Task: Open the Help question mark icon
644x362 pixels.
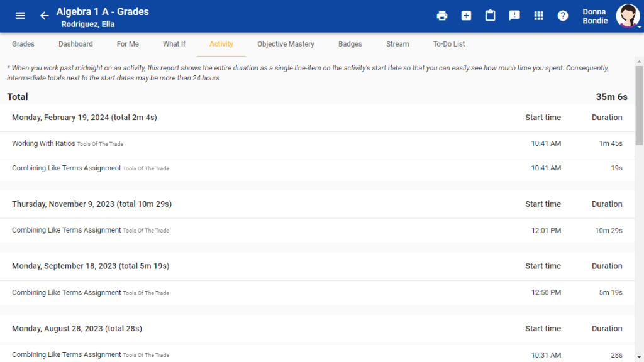Action: point(562,16)
